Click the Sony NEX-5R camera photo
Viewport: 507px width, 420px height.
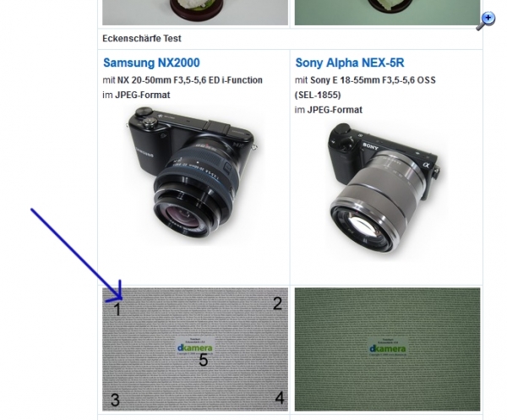[x=384, y=189]
